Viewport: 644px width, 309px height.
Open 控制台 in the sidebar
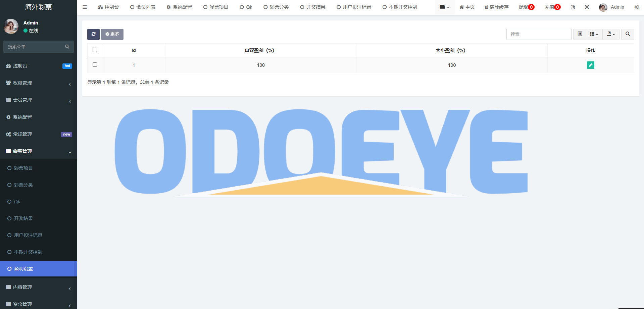39,66
